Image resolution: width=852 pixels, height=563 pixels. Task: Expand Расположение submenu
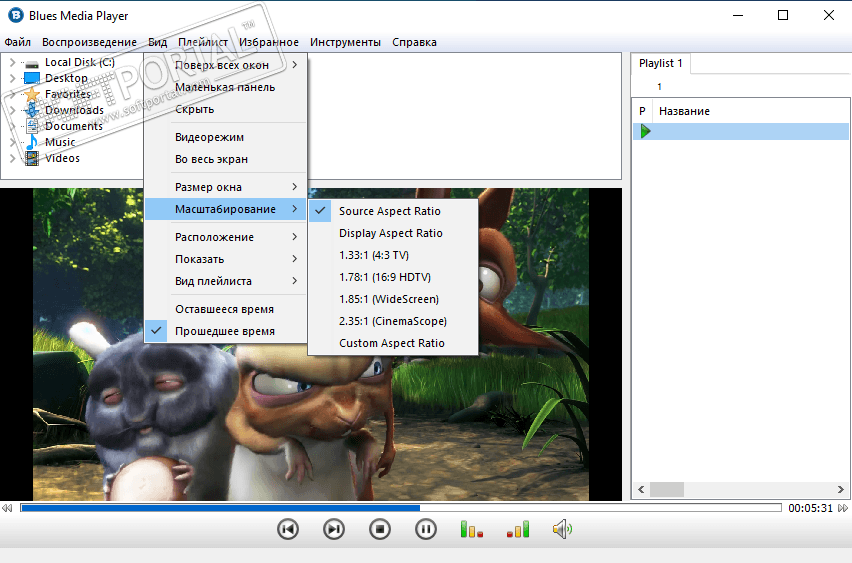tap(225, 237)
